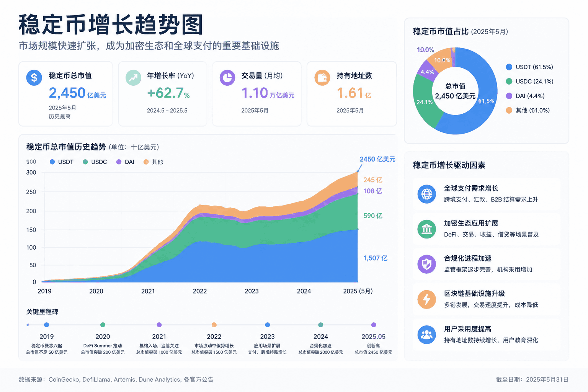588x392 pixels.
Task: Click the 数据来源 footer text
Action: coord(116,380)
